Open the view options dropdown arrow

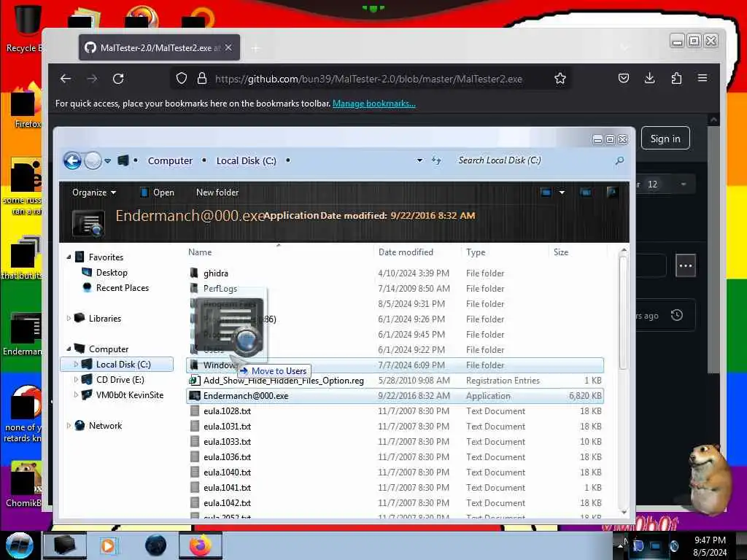click(562, 192)
